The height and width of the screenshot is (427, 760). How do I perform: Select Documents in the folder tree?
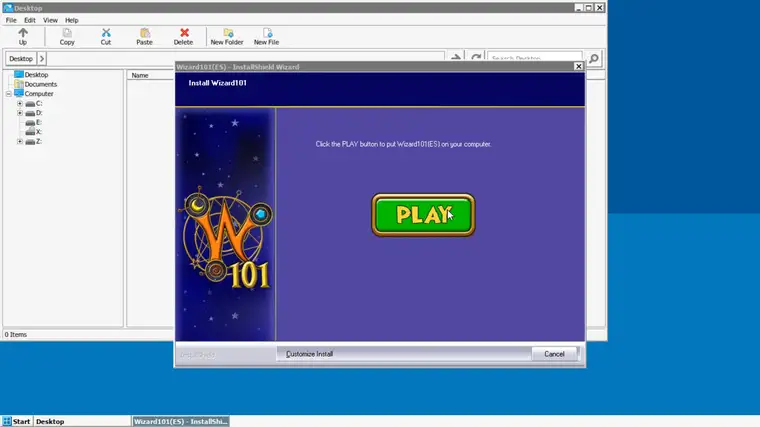41,84
